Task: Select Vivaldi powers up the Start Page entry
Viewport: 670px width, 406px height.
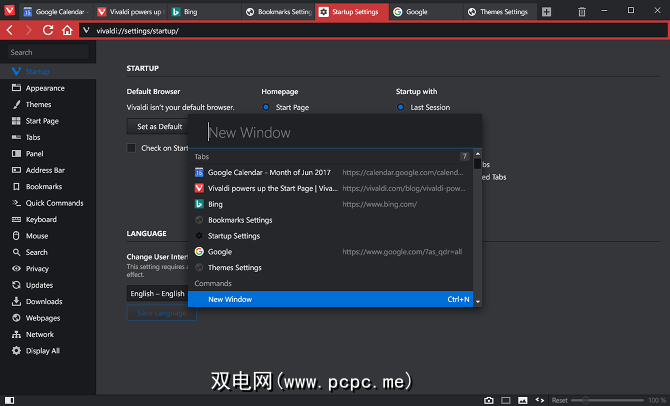Action: 330,188
